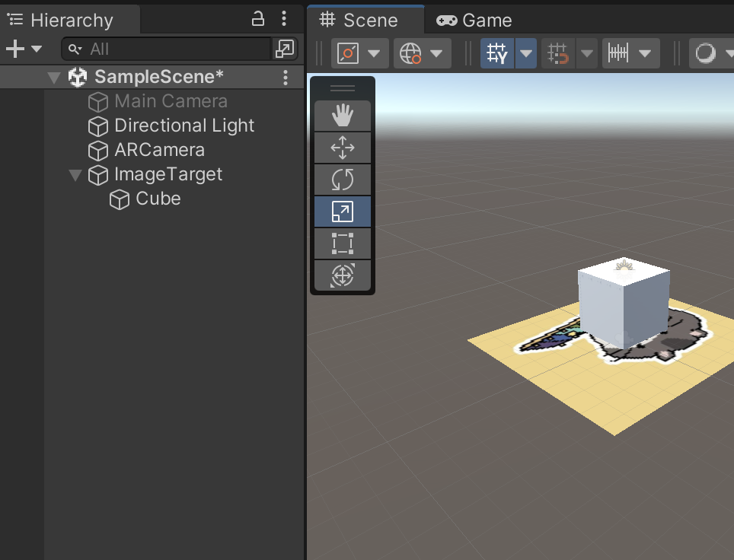The image size is (734, 560).
Task: Click the plus create object button
Action: click(x=15, y=49)
